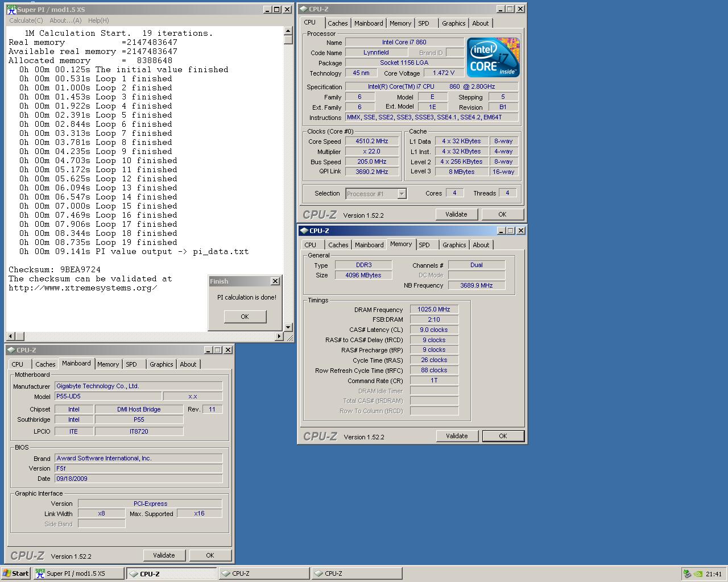Click the CPU-Z mainboard window title icon
This screenshot has height=582, width=728.
tap(11, 350)
